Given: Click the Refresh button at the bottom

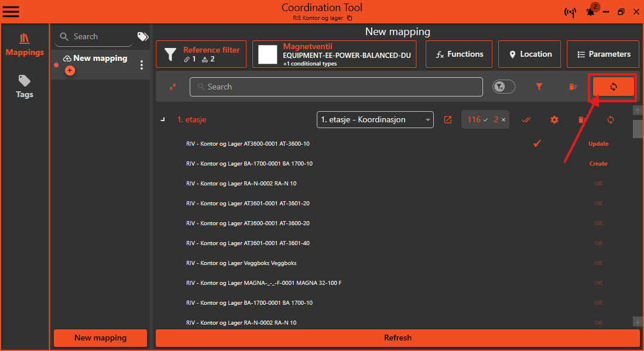Looking at the screenshot, I should click(x=398, y=338).
